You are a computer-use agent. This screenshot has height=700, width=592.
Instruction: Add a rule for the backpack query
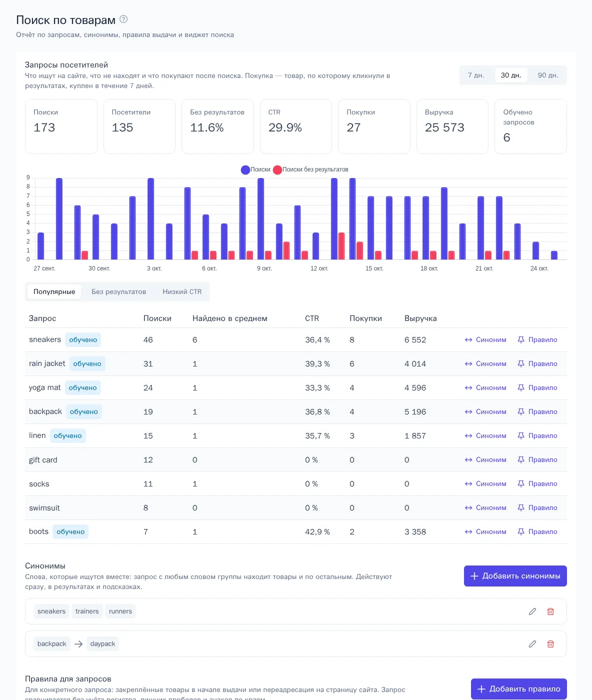tap(537, 412)
